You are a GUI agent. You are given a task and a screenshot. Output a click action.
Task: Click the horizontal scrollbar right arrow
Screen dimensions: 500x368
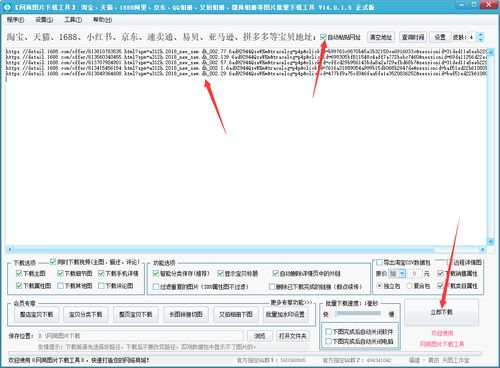tap(483, 249)
